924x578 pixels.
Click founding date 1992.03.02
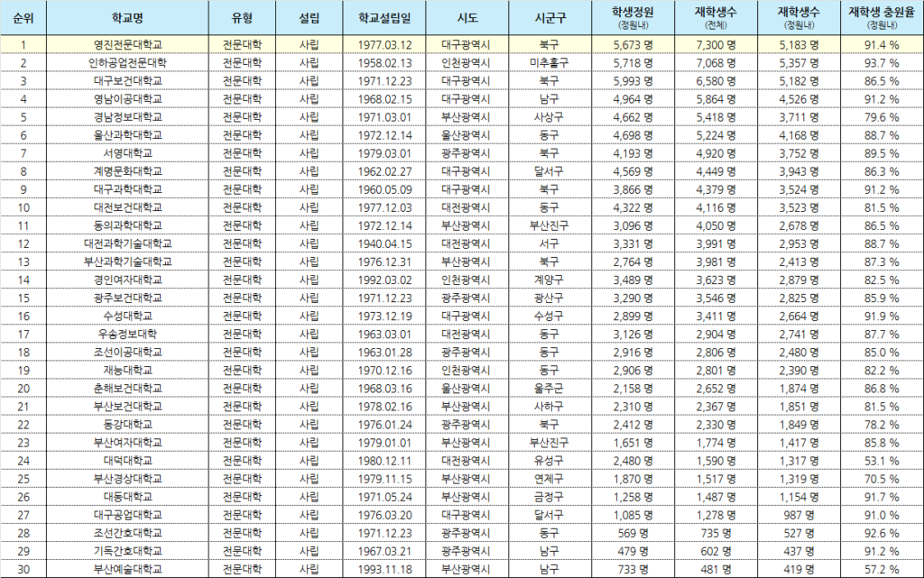point(384,280)
